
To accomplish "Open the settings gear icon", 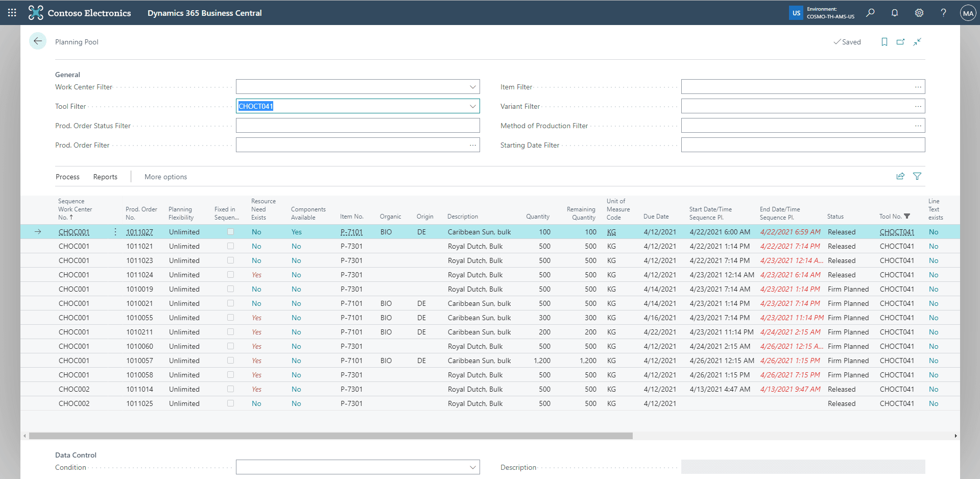I will point(919,13).
